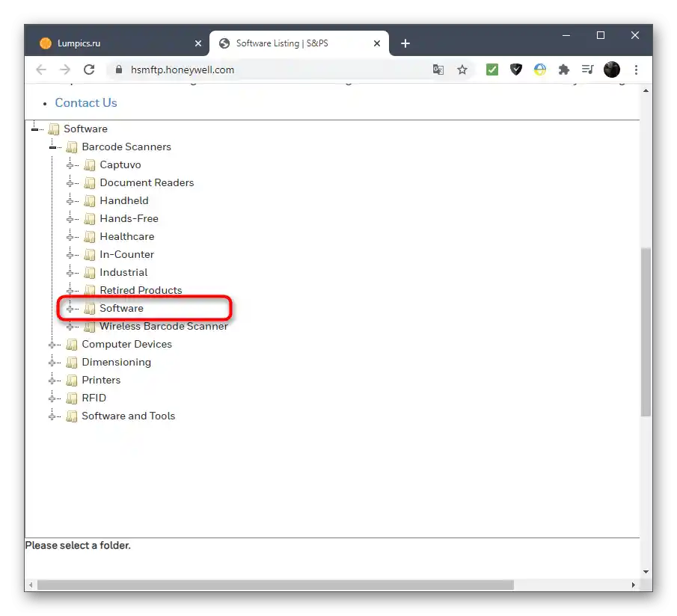Expand the RFID folder
The width and height of the screenshot is (677, 616).
(52, 398)
